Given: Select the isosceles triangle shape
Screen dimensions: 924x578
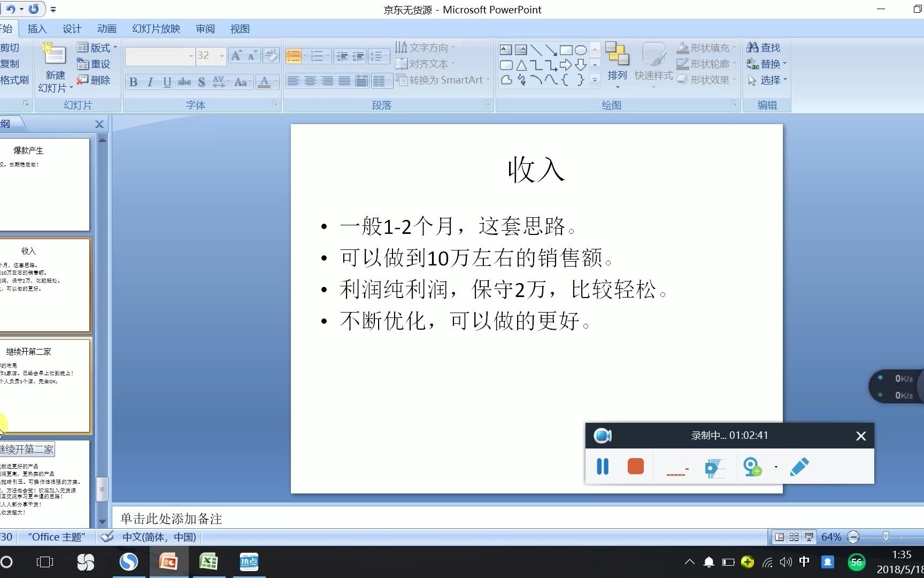Looking at the screenshot, I should coord(521,65).
